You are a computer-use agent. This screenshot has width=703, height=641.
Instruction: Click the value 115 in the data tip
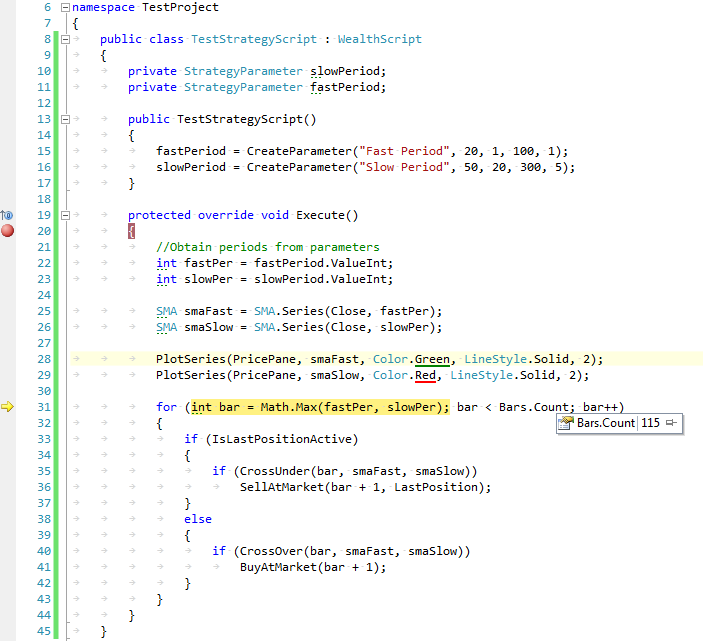[651, 423]
